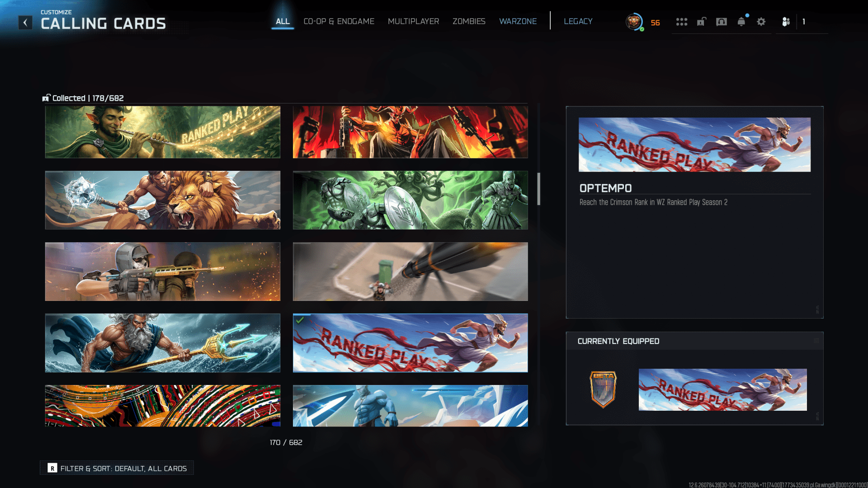Choose the Poseidon trident calling card

point(162,343)
